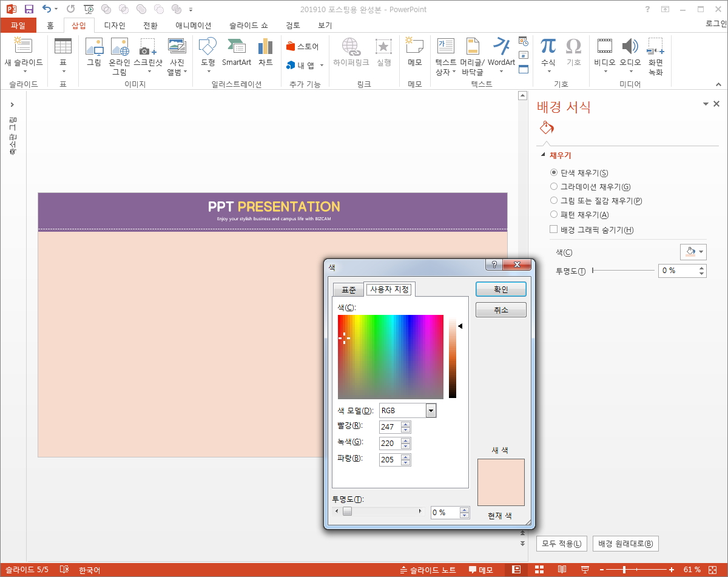Image resolution: width=728 pixels, height=577 pixels.
Task: Start slide show from status bar
Action: [585, 570]
